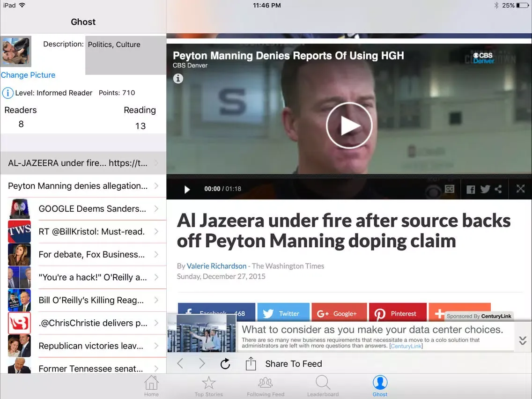Switch to the Following Feed tab

click(x=266, y=386)
